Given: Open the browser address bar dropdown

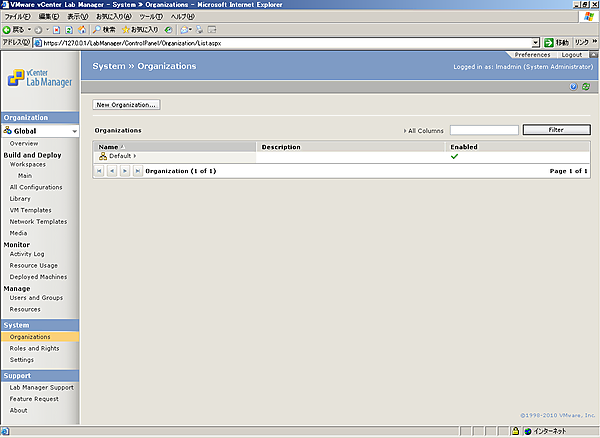Looking at the screenshot, I should 536,43.
